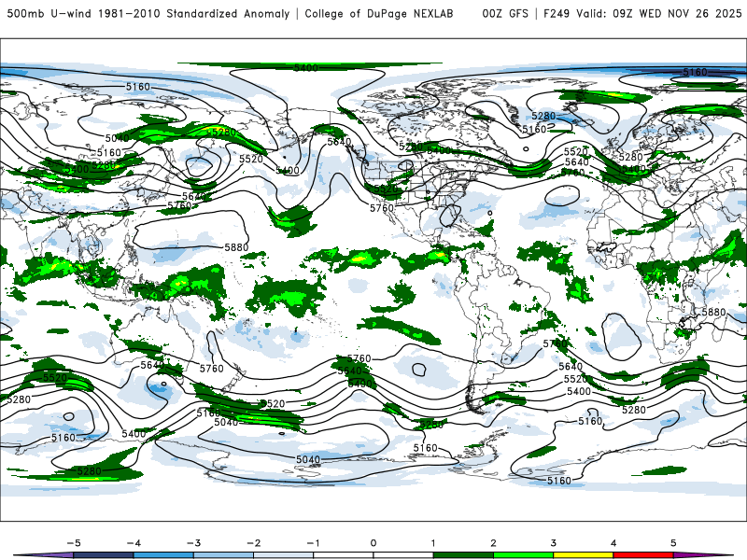Click the '-2' colorbar tick label
747x560 pixels.
click(x=253, y=543)
